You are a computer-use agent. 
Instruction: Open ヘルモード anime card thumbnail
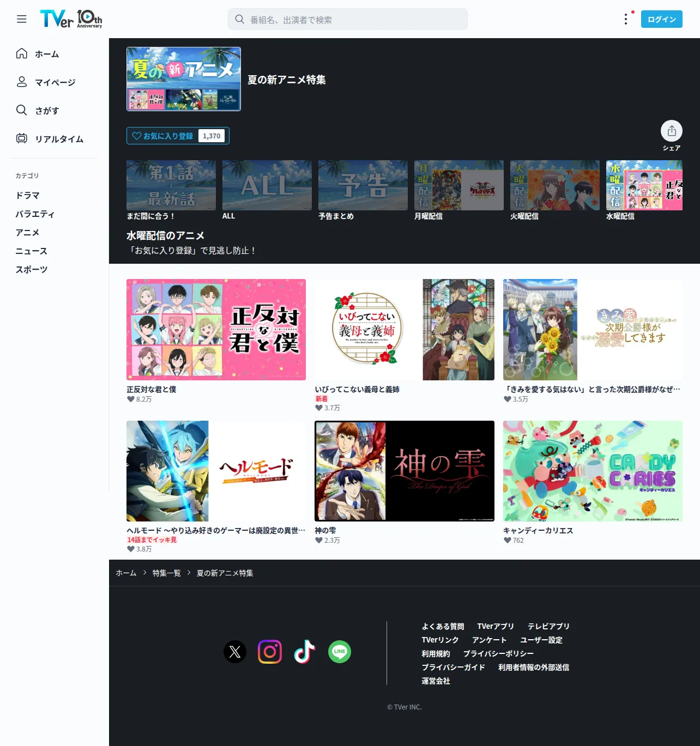pyautogui.click(x=216, y=471)
